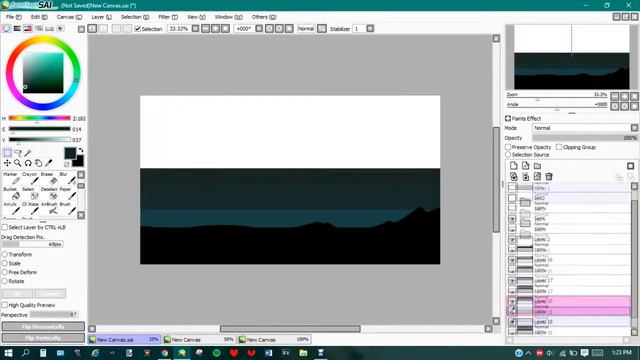This screenshot has height=360, width=640.
Task: Open the brush edge Normal dropdown in toolbar
Action: (x=322, y=29)
